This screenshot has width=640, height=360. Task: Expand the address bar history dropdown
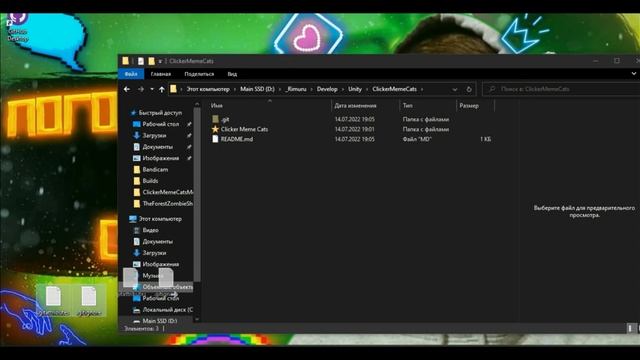click(x=455, y=89)
